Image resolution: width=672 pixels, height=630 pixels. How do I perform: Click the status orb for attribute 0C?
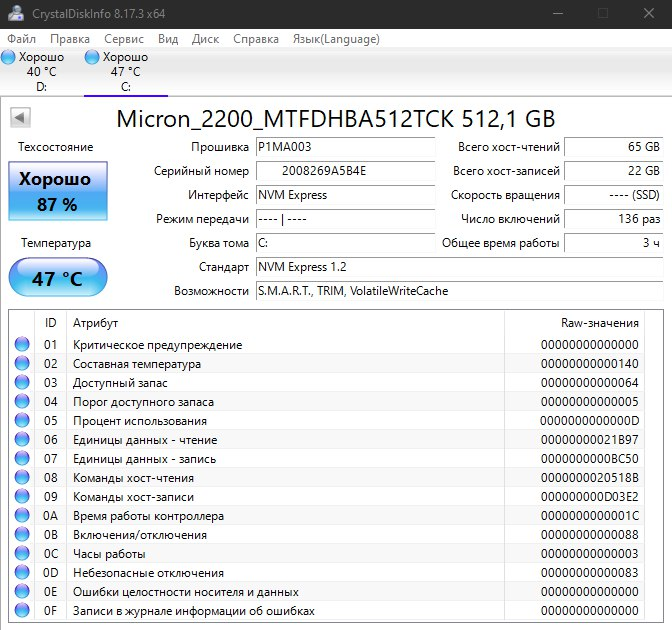tap(22, 553)
